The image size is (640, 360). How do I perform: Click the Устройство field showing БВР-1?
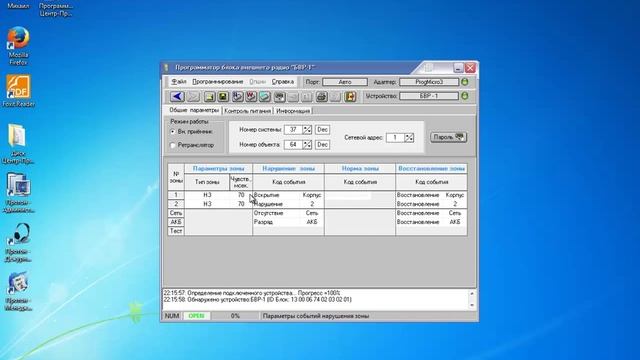[429, 96]
